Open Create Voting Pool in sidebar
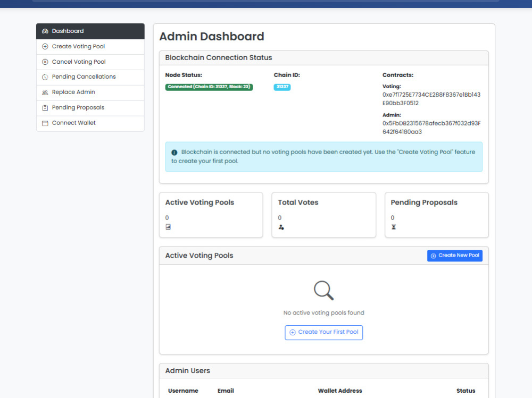This screenshot has height=398, width=532. point(90,47)
